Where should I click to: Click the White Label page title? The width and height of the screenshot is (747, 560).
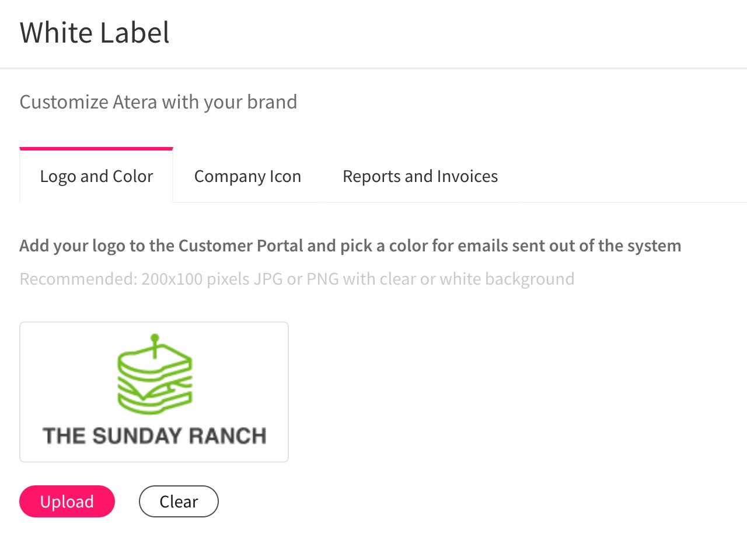click(95, 32)
